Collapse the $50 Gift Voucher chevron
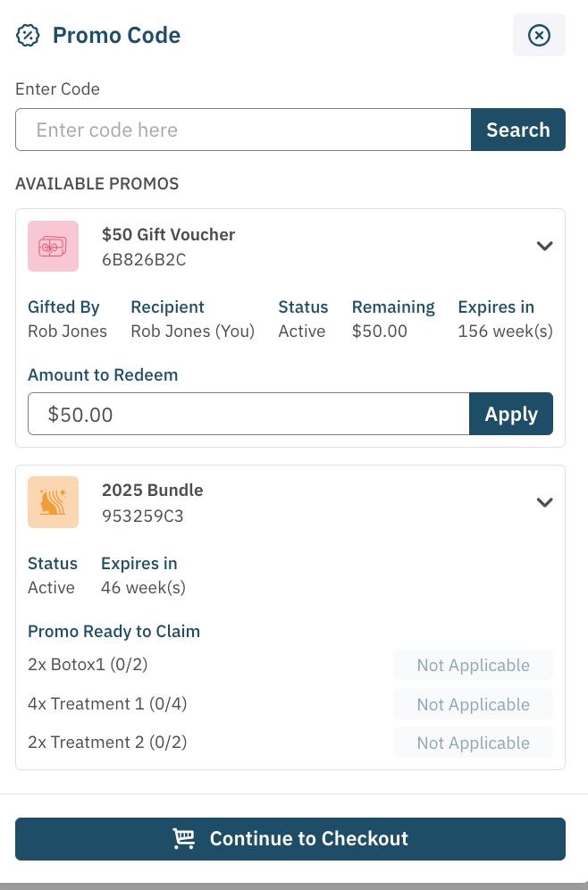The width and height of the screenshot is (588, 890). click(x=544, y=247)
